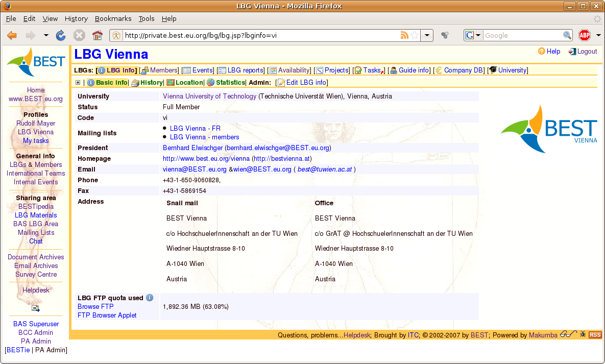
Task: Open the info icon beside LBG FTP quota used
Action: click(x=150, y=298)
